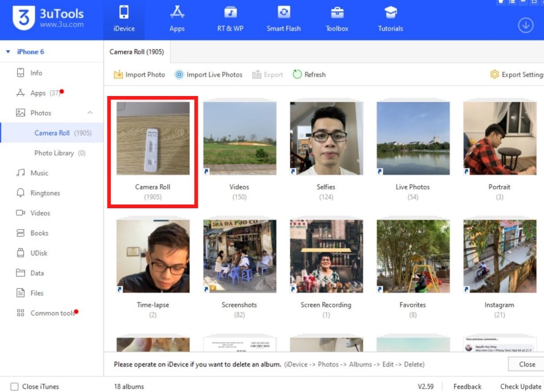Open the Tutorials section
This screenshot has height=392, width=544.
[x=390, y=20]
